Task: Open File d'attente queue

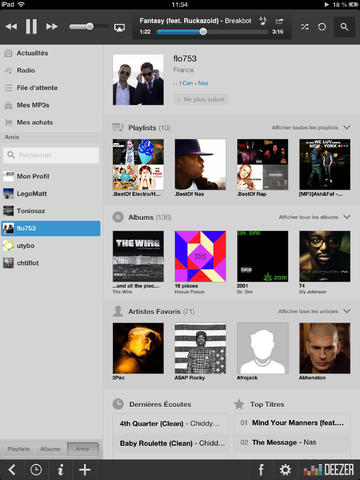Action: (52, 88)
